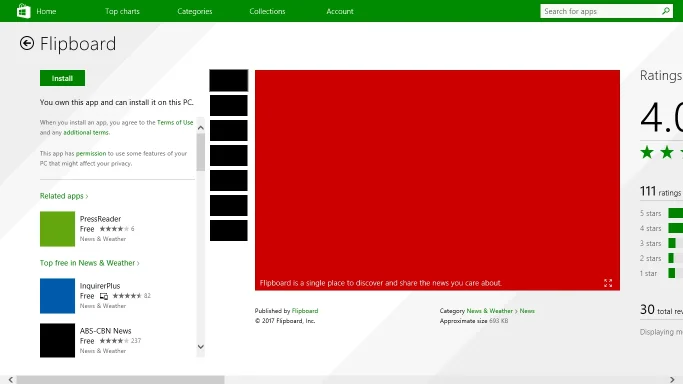Image resolution: width=683 pixels, height=384 pixels.
Task: Open the InquirerPlus app name
Action: tap(100, 286)
